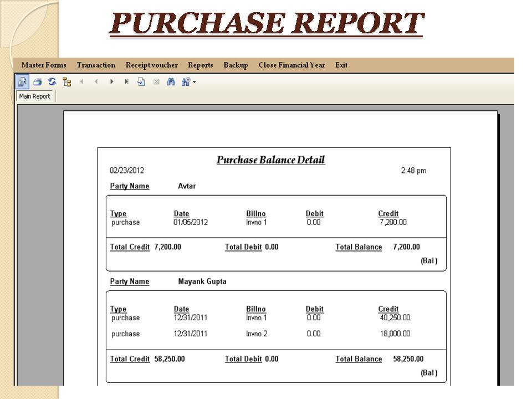Click credit amount 18,000.00
Image resolution: width=532 pixels, height=399 pixels.
(395, 334)
